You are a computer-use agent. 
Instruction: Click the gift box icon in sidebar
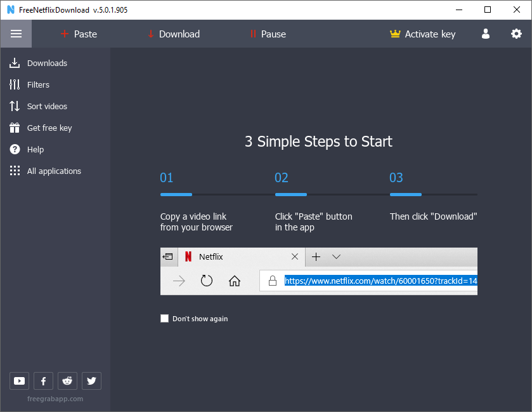tap(14, 128)
